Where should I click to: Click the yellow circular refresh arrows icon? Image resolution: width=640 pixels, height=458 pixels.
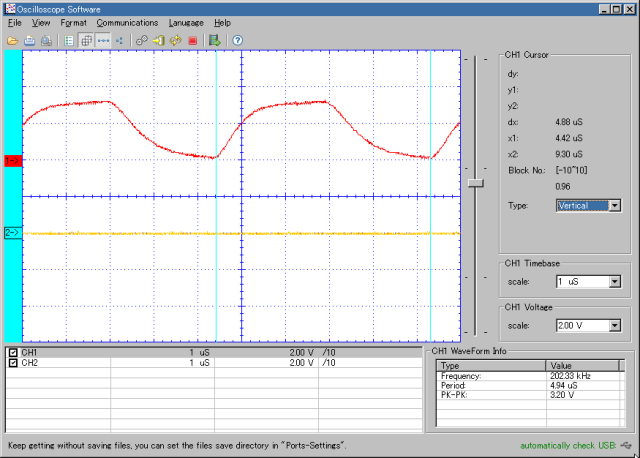pyautogui.click(x=176, y=40)
